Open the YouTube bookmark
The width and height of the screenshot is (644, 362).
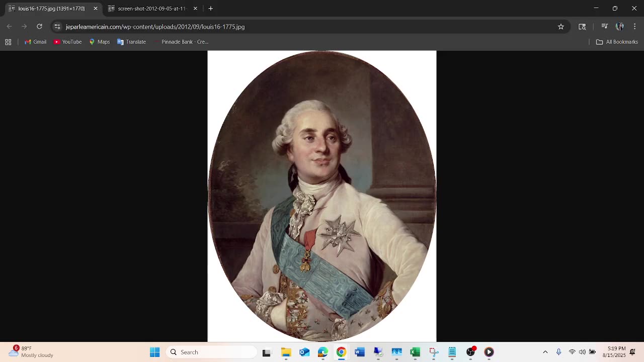tap(67, 42)
